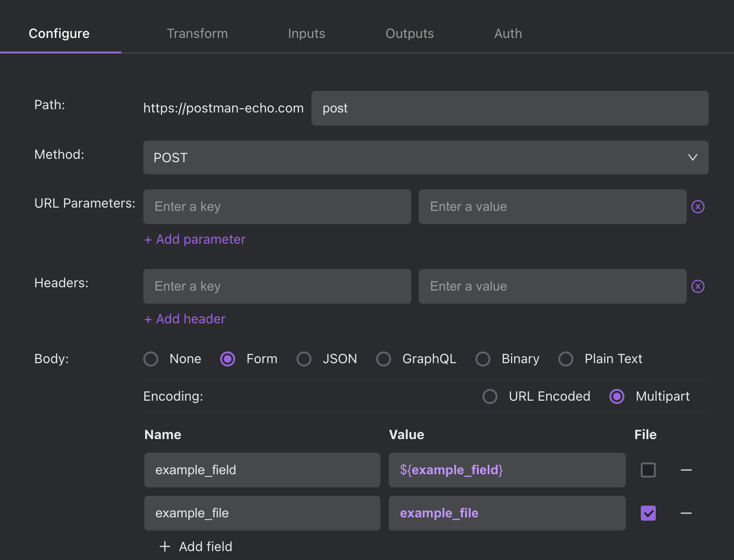
Task: Select GraphQL body type
Action: tap(384, 359)
